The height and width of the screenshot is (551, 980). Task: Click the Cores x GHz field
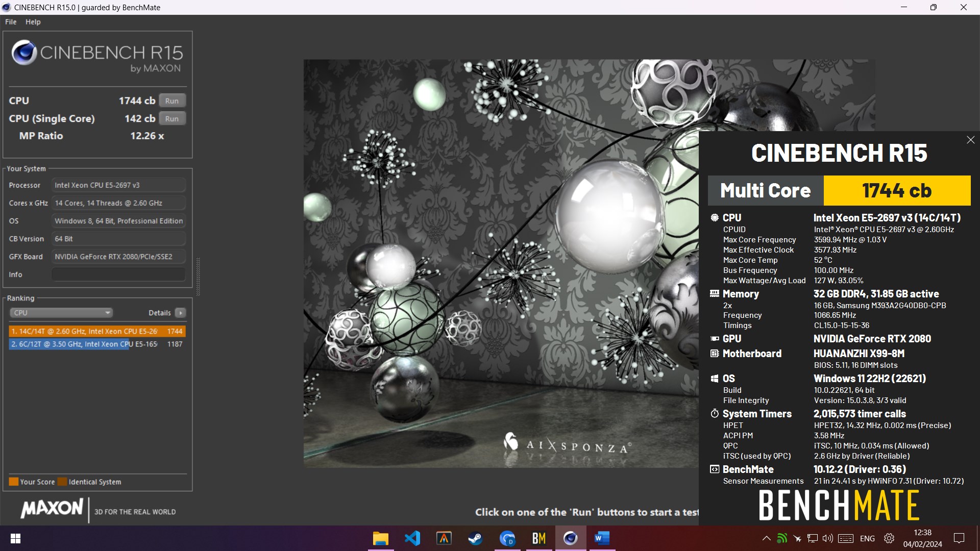tap(118, 203)
